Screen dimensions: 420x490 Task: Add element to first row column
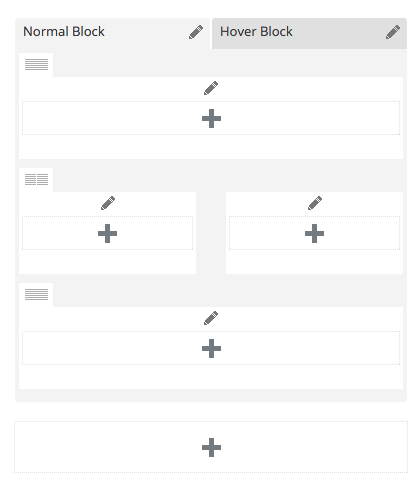(211, 118)
